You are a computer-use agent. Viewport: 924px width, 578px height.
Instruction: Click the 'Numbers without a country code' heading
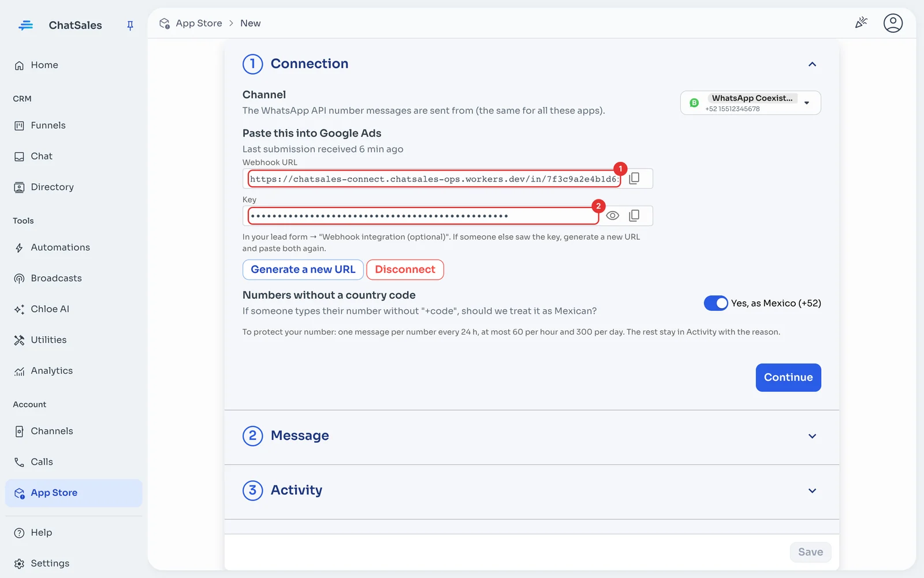point(329,295)
